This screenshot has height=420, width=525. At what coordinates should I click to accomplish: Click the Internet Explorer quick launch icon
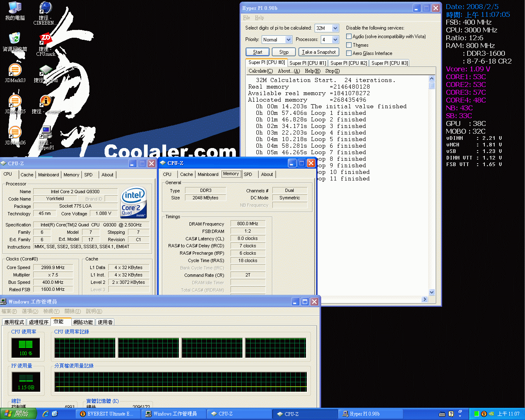pos(45,414)
